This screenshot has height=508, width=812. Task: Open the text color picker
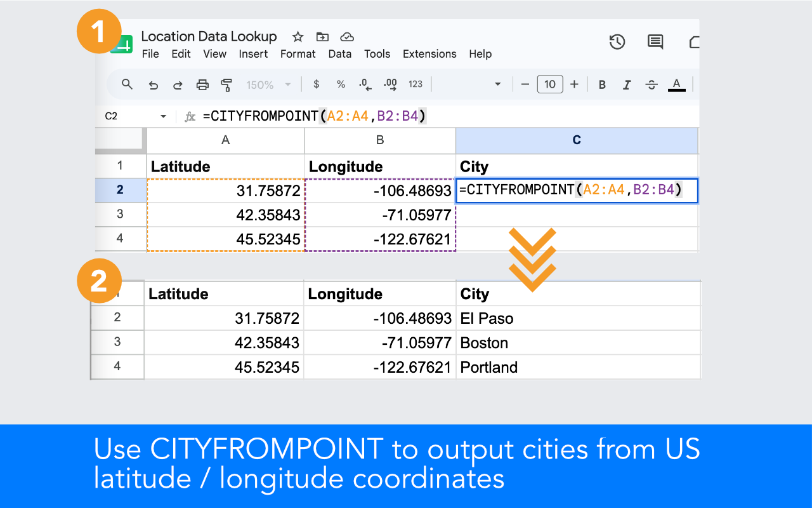pyautogui.click(x=677, y=84)
